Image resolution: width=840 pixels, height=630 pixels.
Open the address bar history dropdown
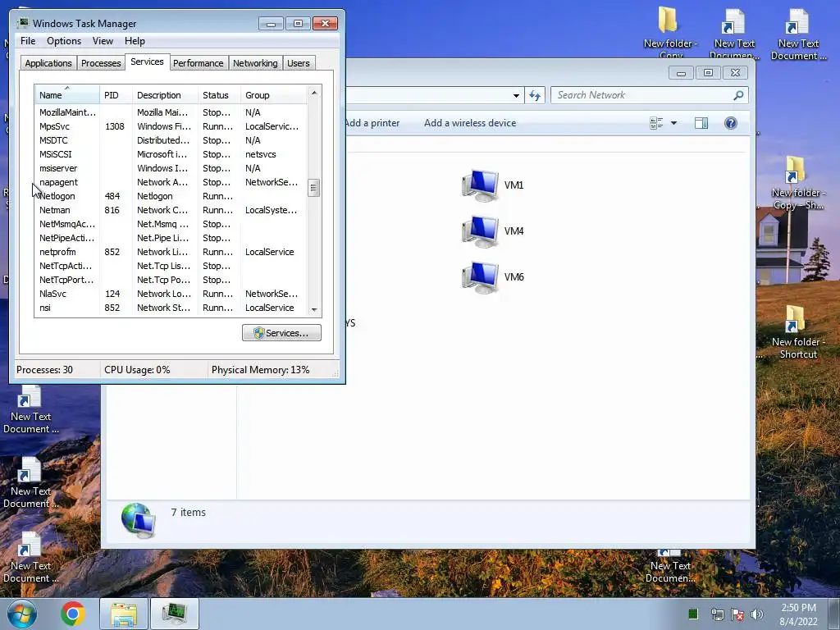516,95
